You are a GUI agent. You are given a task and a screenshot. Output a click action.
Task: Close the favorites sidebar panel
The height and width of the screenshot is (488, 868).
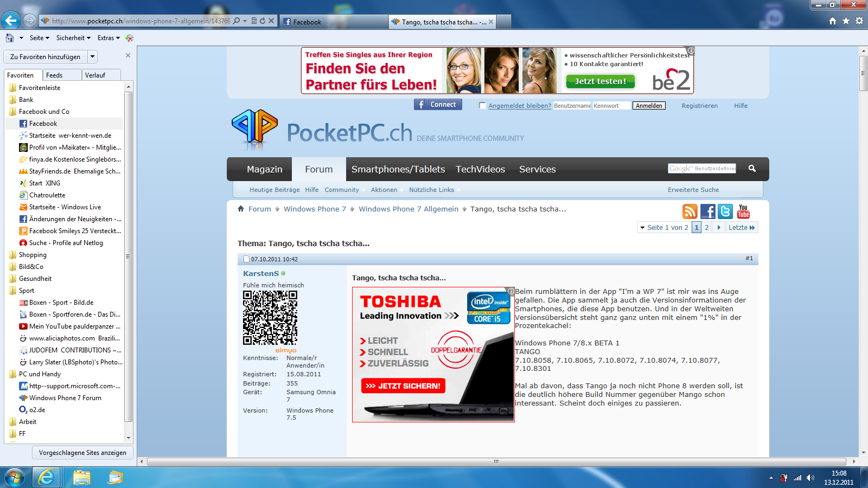[128, 55]
